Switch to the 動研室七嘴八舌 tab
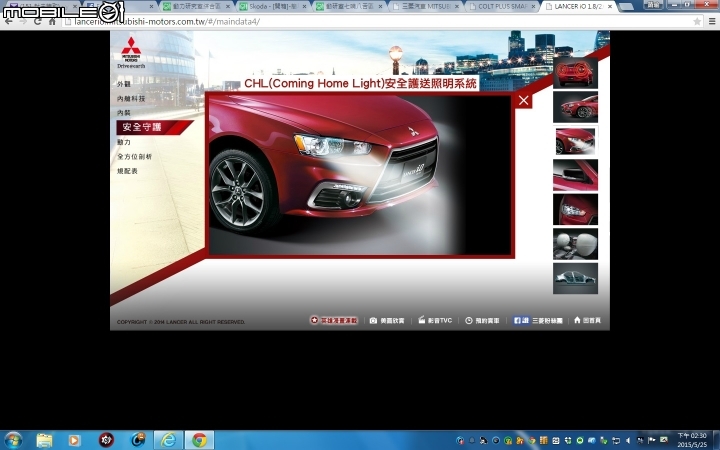 coord(349,6)
